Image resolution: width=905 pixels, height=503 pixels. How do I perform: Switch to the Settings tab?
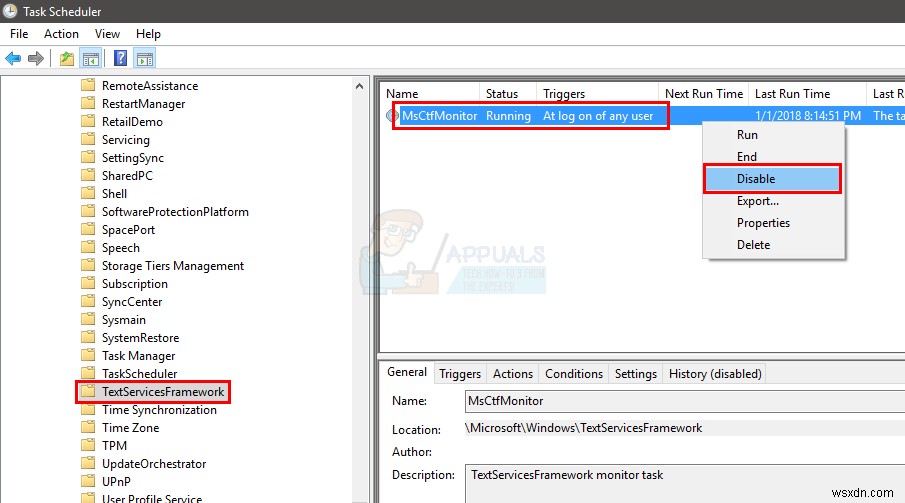[635, 374]
